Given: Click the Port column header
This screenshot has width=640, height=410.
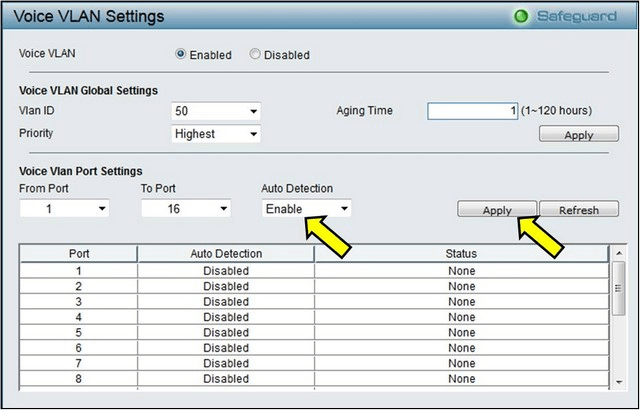Looking at the screenshot, I should [79, 254].
